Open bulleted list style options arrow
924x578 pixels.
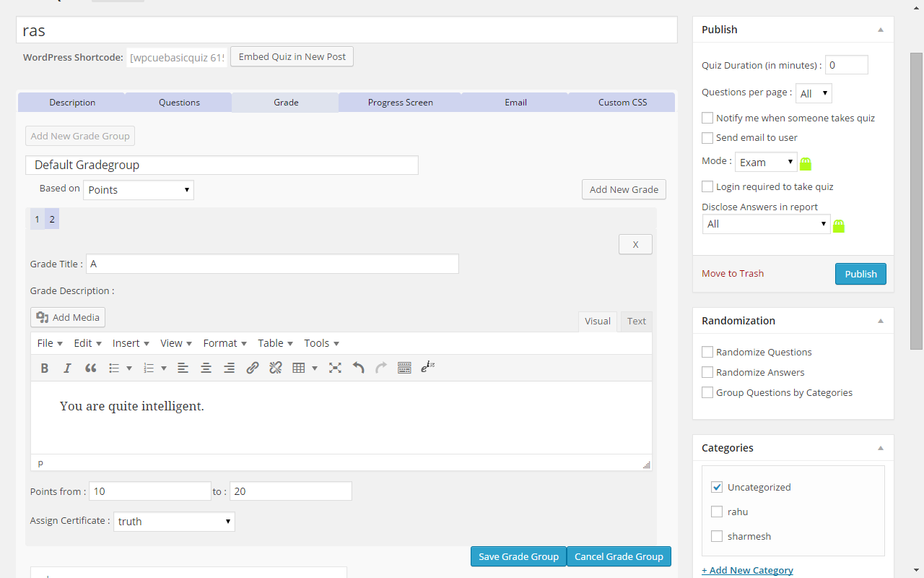[x=129, y=368]
